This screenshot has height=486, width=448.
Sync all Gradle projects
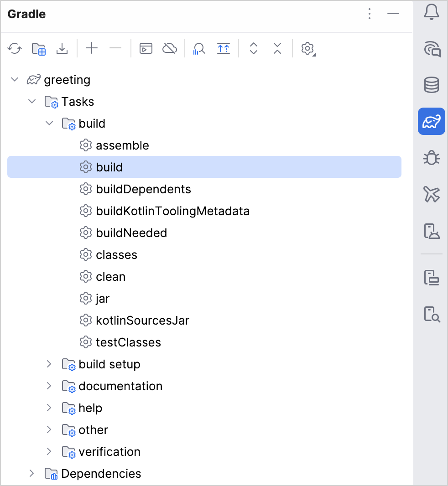15,49
